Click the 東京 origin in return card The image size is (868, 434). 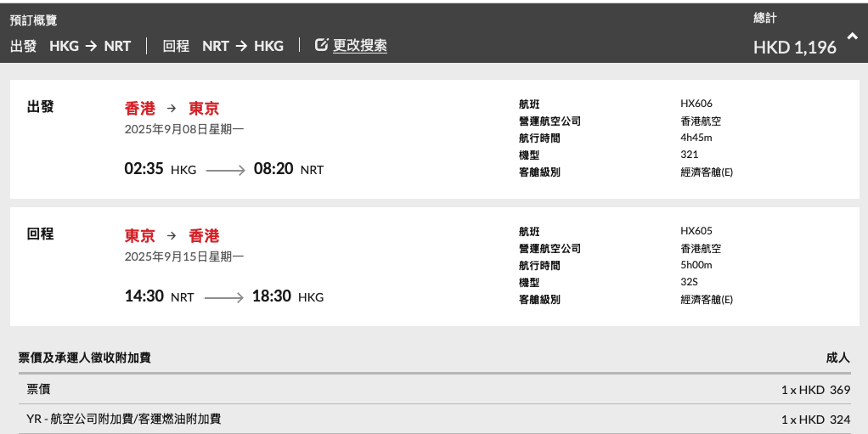140,236
